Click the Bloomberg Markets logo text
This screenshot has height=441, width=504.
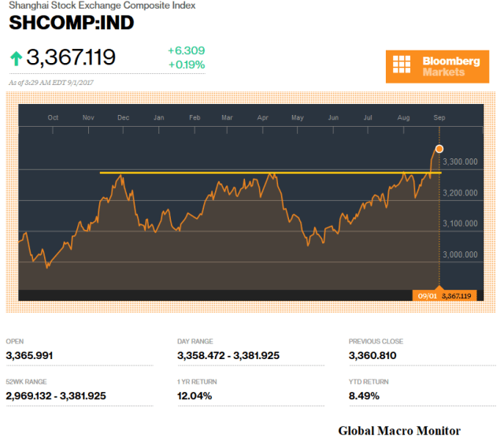(x=451, y=66)
